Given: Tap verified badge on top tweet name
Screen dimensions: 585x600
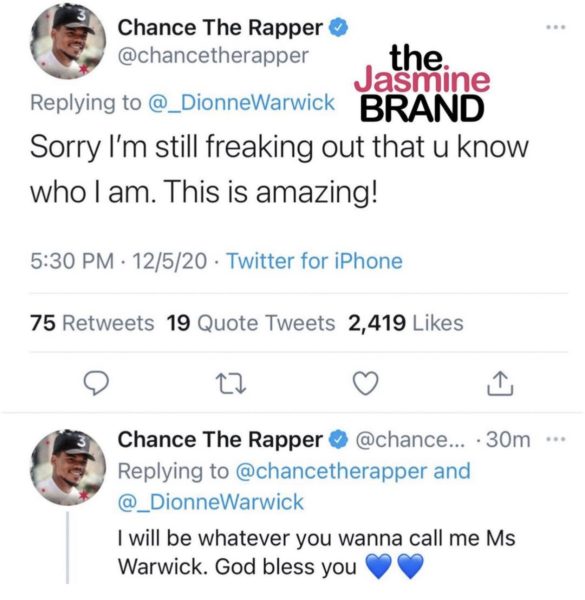Looking at the screenshot, I should pyautogui.click(x=339, y=28).
